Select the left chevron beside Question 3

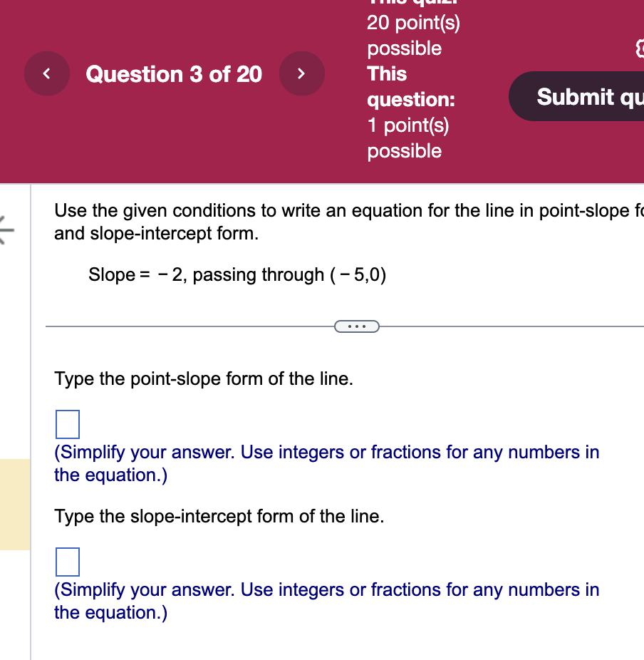click(x=46, y=73)
